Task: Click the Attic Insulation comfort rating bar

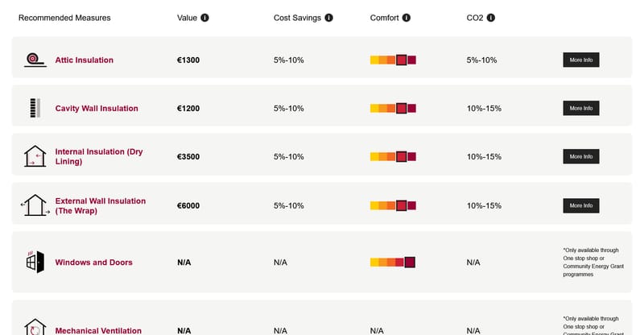Action: coord(393,60)
